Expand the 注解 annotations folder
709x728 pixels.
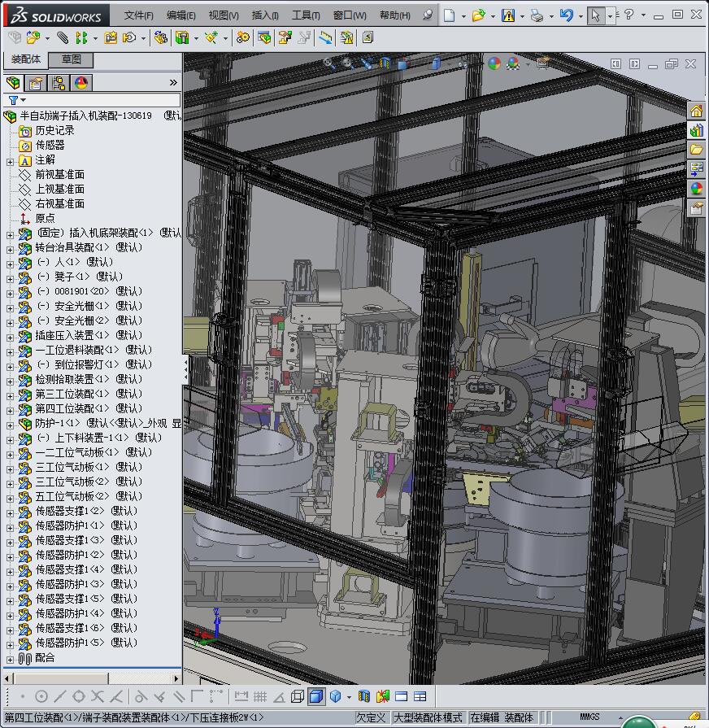(10, 160)
